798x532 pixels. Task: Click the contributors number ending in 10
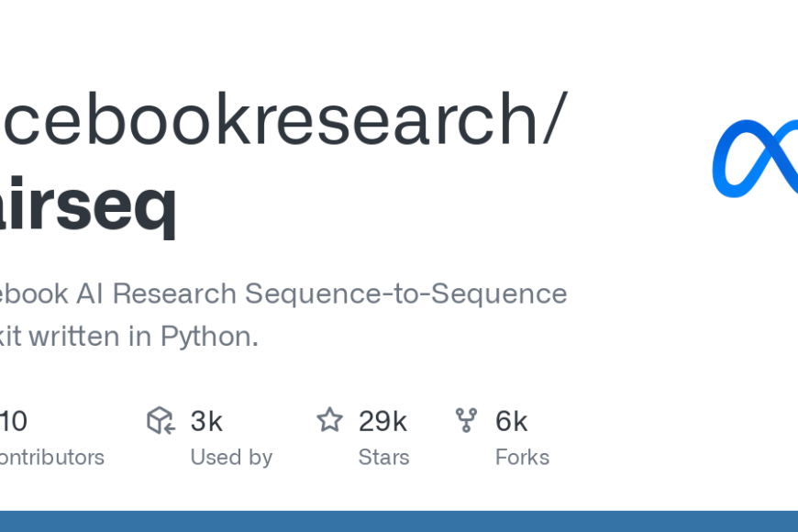pyautogui.click(x=13, y=422)
